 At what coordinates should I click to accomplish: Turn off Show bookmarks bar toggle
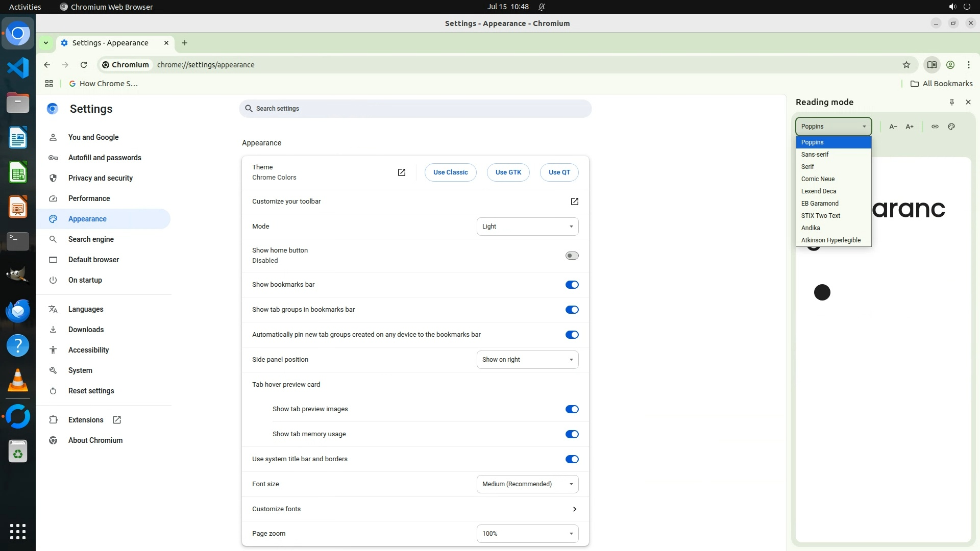click(x=572, y=285)
